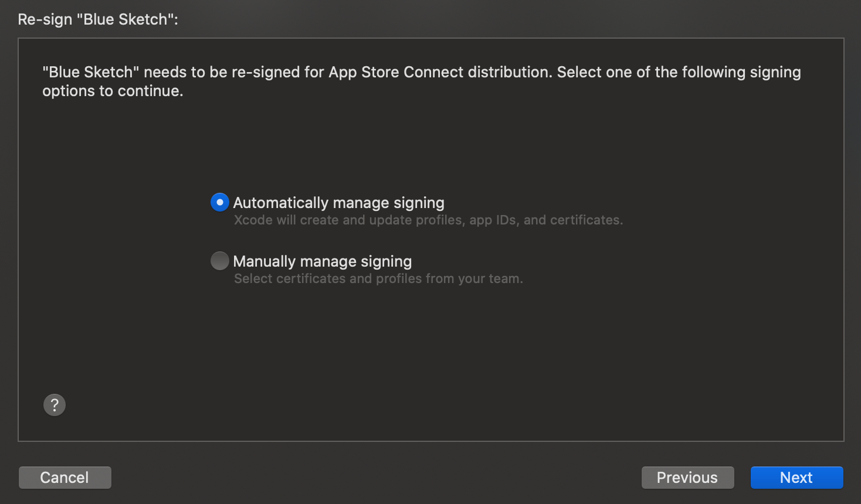Select the Manually manage signing radio button

(220, 261)
